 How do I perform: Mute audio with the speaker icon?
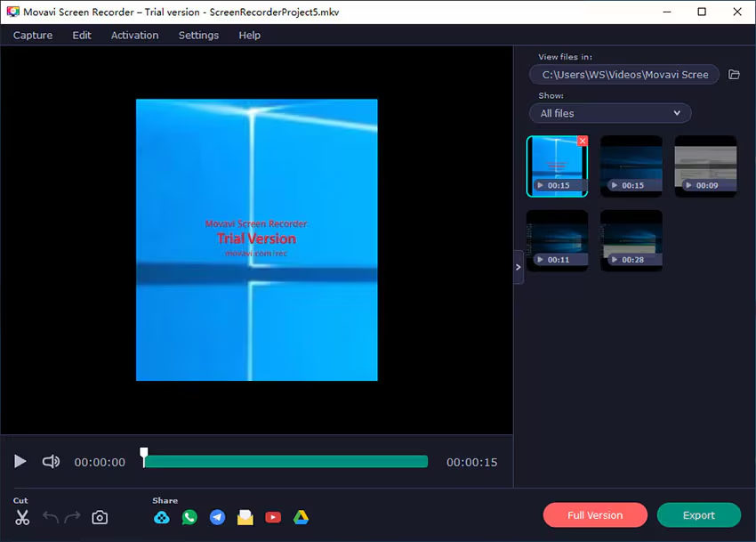[x=51, y=461]
